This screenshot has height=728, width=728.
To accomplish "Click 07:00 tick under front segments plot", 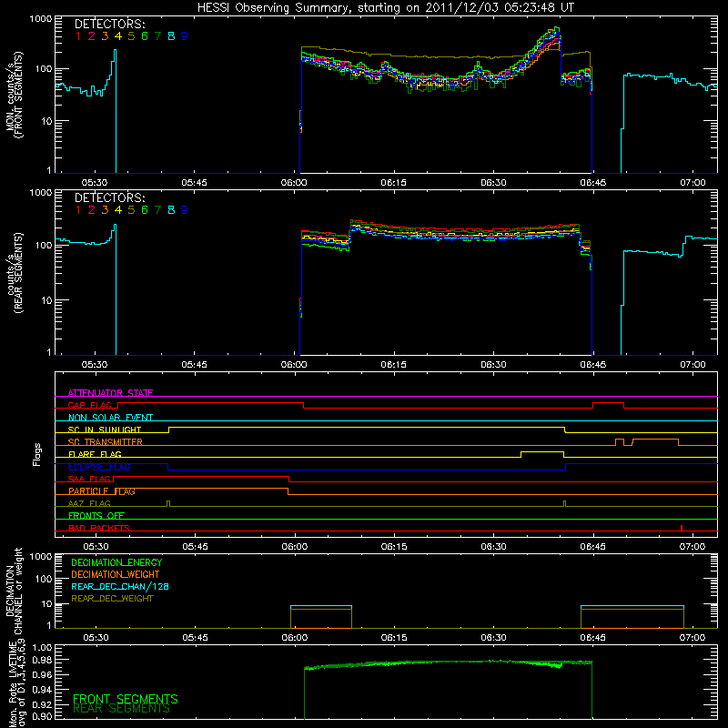I will click(x=693, y=183).
